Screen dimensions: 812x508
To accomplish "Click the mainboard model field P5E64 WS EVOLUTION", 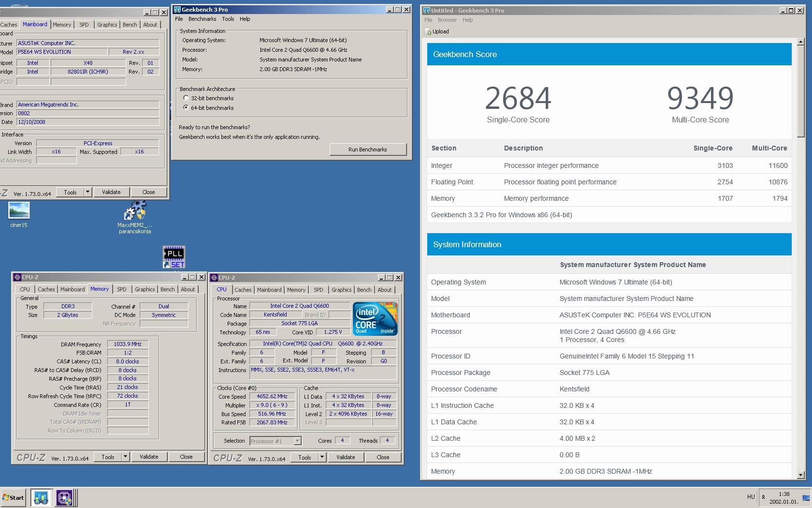I will point(61,52).
